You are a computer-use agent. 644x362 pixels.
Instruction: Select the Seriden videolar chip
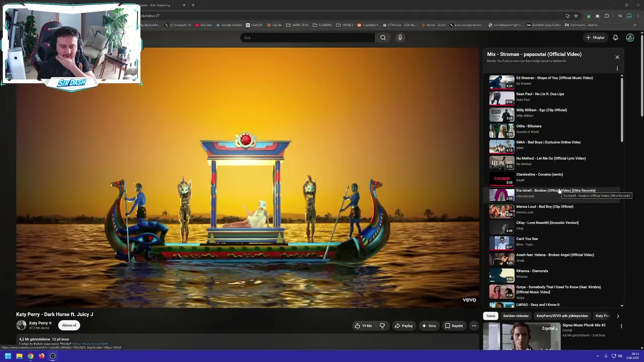(x=516, y=316)
